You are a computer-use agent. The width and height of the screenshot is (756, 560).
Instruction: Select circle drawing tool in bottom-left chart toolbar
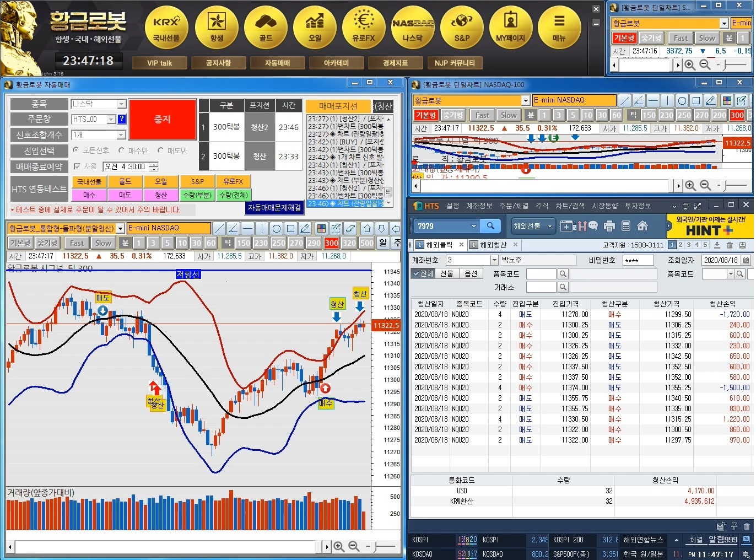(277, 228)
